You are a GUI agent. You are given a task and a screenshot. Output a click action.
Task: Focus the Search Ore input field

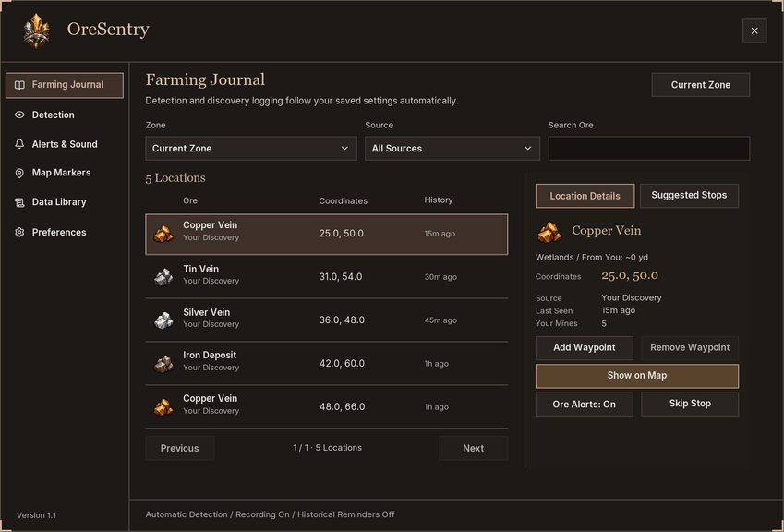tap(649, 149)
